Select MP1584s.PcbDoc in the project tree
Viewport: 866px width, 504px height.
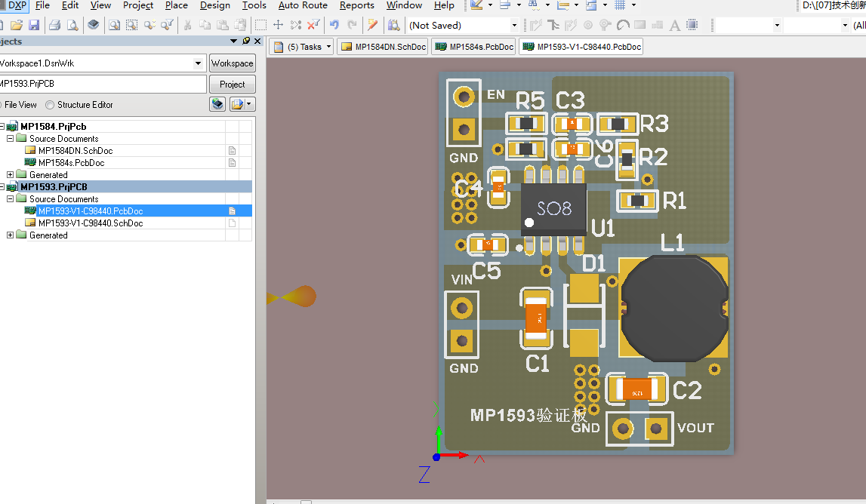(71, 163)
